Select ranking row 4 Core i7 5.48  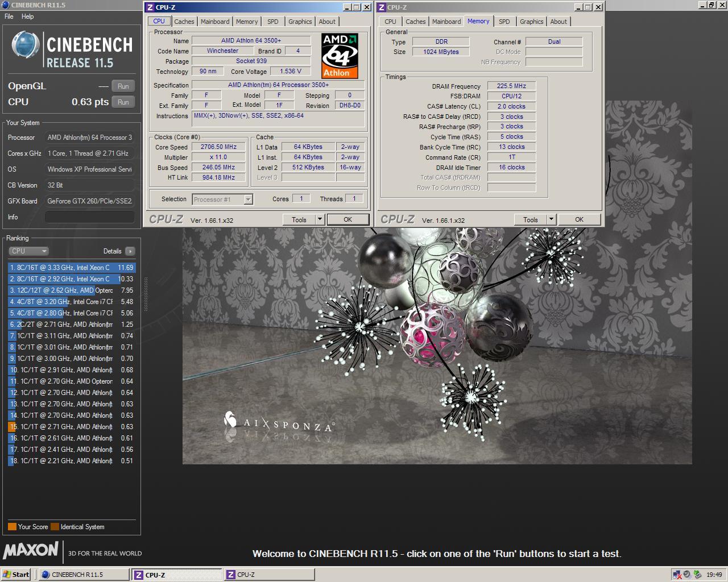pyautogui.click(x=72, y=302)
